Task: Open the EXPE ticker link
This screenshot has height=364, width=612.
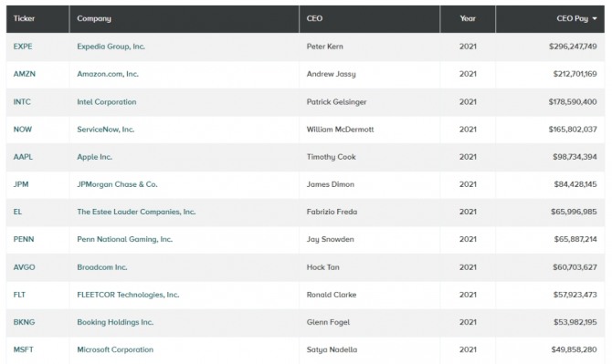Action: 23,47
